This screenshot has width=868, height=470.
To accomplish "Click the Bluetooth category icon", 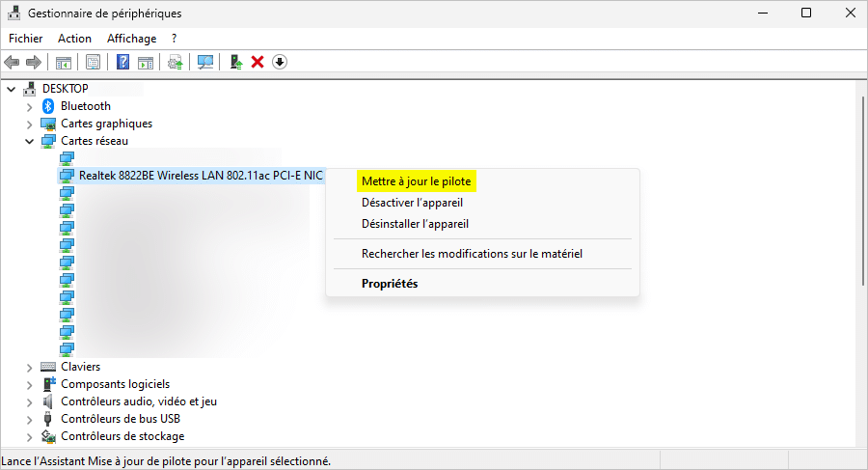I will [x=48, y=106].
